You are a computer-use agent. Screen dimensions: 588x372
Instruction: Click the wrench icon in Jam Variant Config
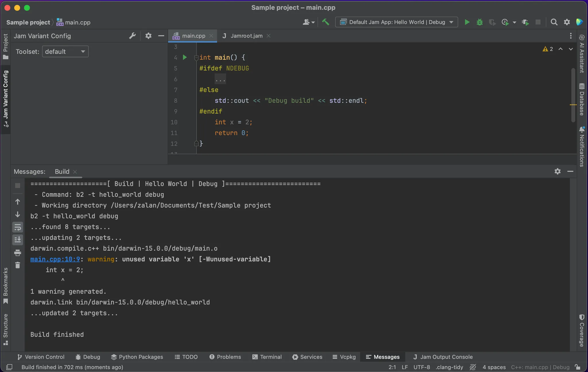[x=132, y=36]
